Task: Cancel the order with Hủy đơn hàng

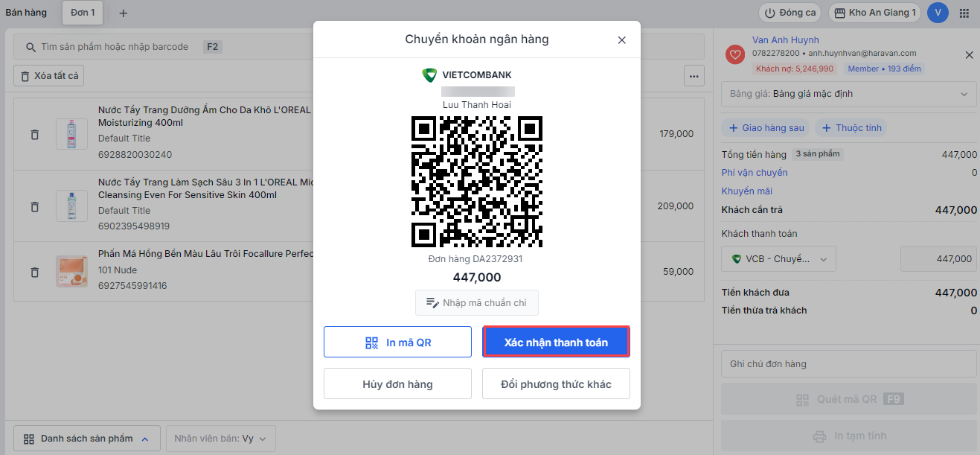Action: click(x=397, y=384)
